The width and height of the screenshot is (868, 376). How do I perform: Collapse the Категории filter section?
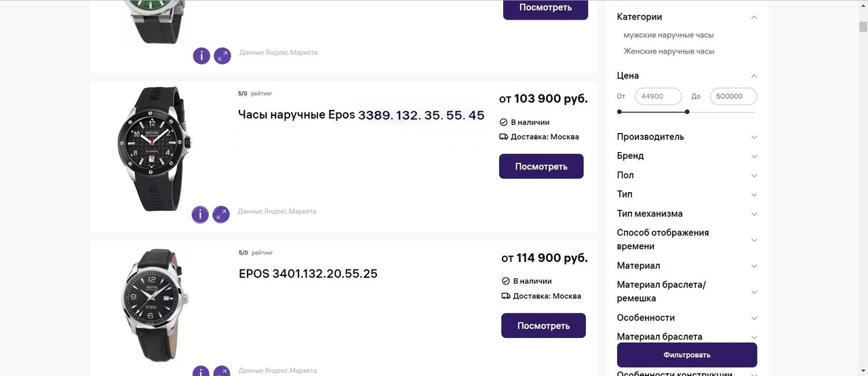pos(754,18)
